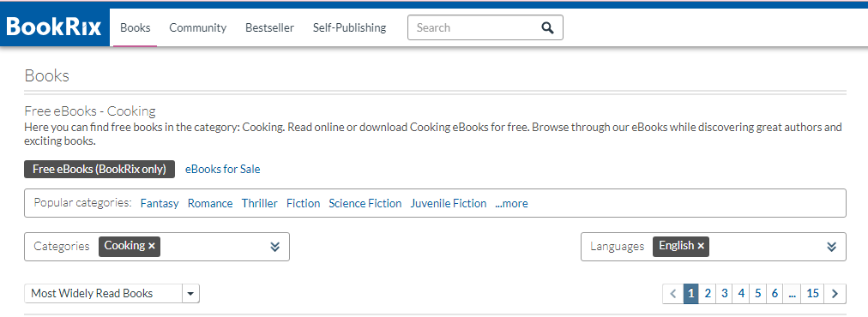Show more popular categories
868x317 pixels.
pos(511,204)
